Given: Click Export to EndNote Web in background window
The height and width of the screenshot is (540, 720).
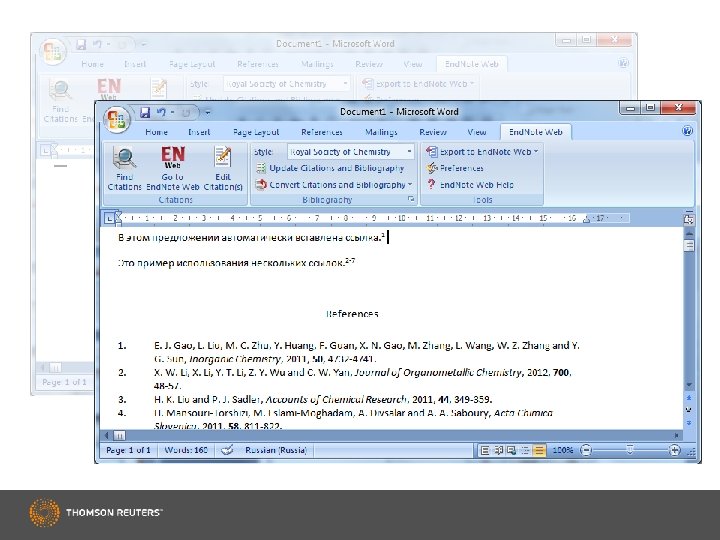Looking at the screenshot, I should point(419,84).
